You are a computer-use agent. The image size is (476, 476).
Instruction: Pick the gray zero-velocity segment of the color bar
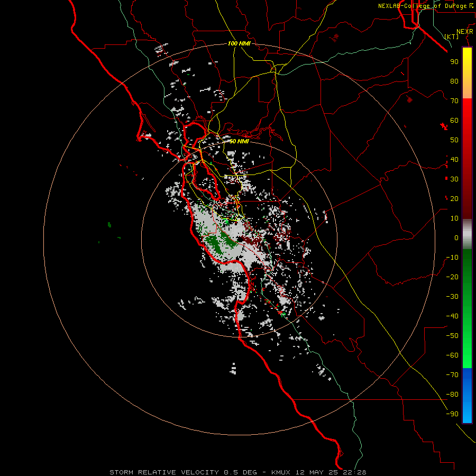click(x=467, y=234)
